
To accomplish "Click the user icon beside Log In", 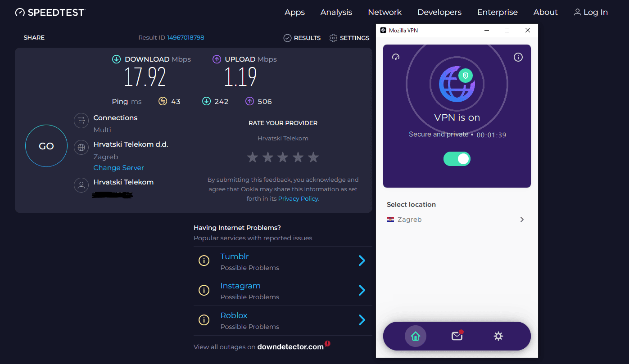I will [x=577, y=12].
